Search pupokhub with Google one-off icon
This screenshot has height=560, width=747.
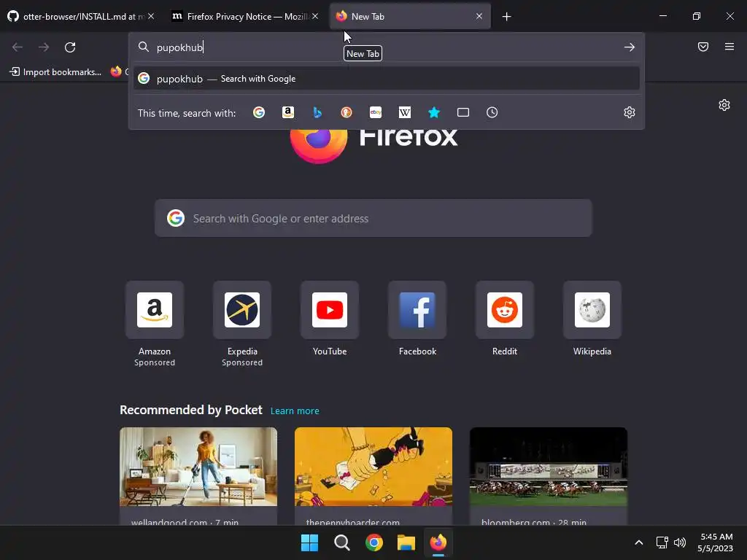(259, 112)
